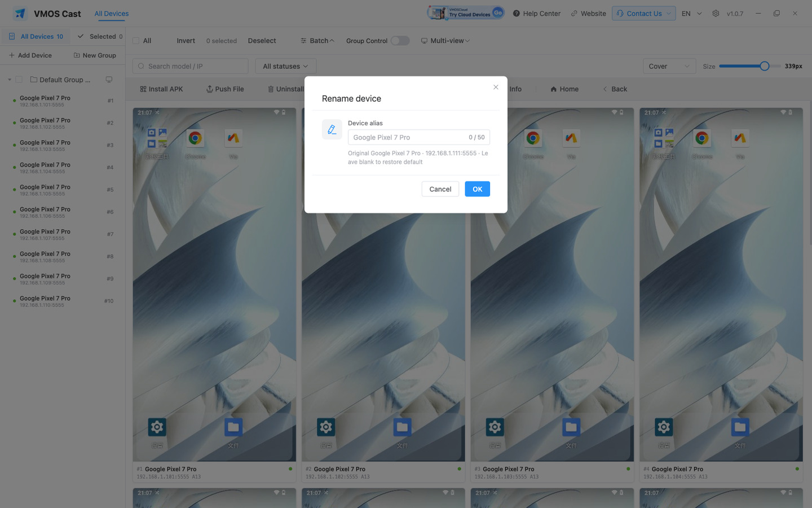
Task: Open Chrome on device #1 screen
Action: pos(195,138)
